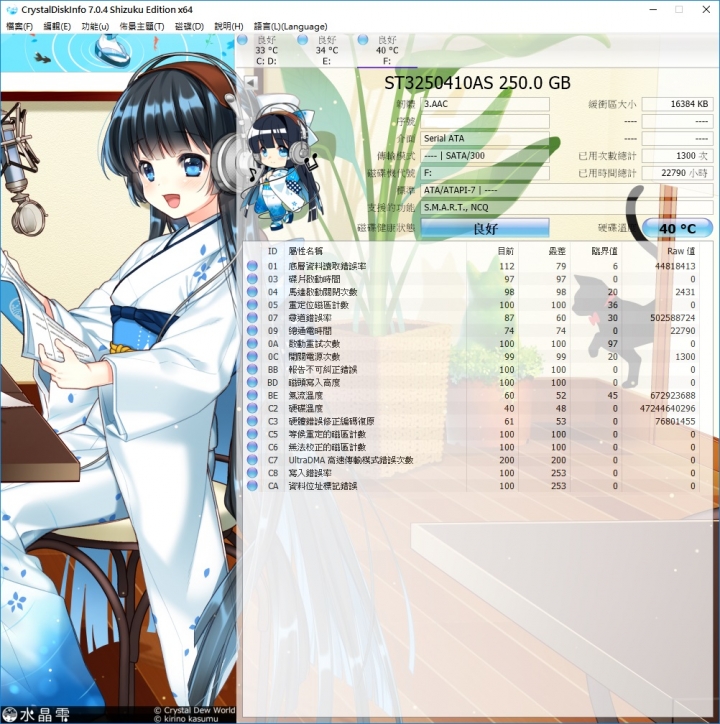720x724 pixels.
Task: Click the 40 °C temperature button
Action: 677,228
